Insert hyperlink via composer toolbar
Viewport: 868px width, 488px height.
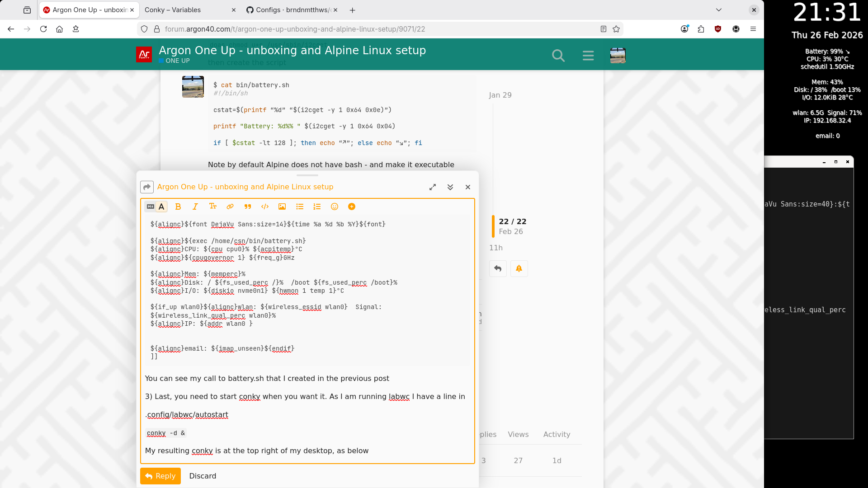coord(230,206)
